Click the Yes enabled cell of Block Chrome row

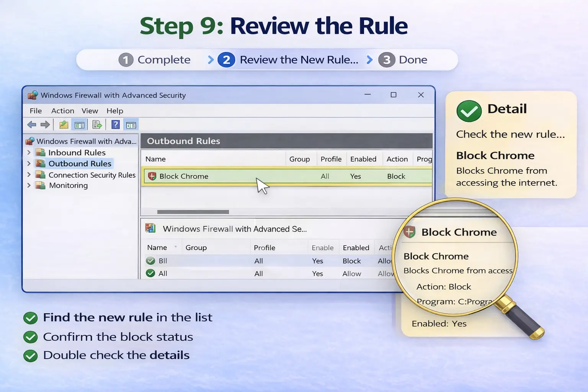click(356, 176)
